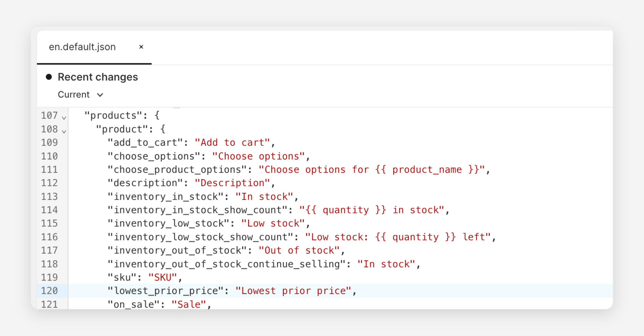Viewport: 644px width, 336px height.
Task: Collapse the products block fold arrow
Action: coord(64,117)
